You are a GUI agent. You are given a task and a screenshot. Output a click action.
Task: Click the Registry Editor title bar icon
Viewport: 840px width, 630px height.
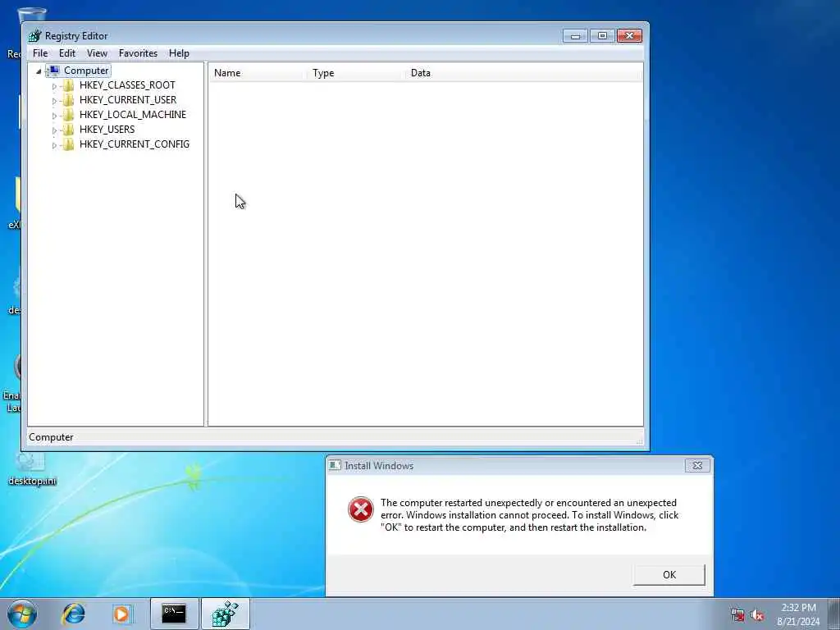coord(34,36)
